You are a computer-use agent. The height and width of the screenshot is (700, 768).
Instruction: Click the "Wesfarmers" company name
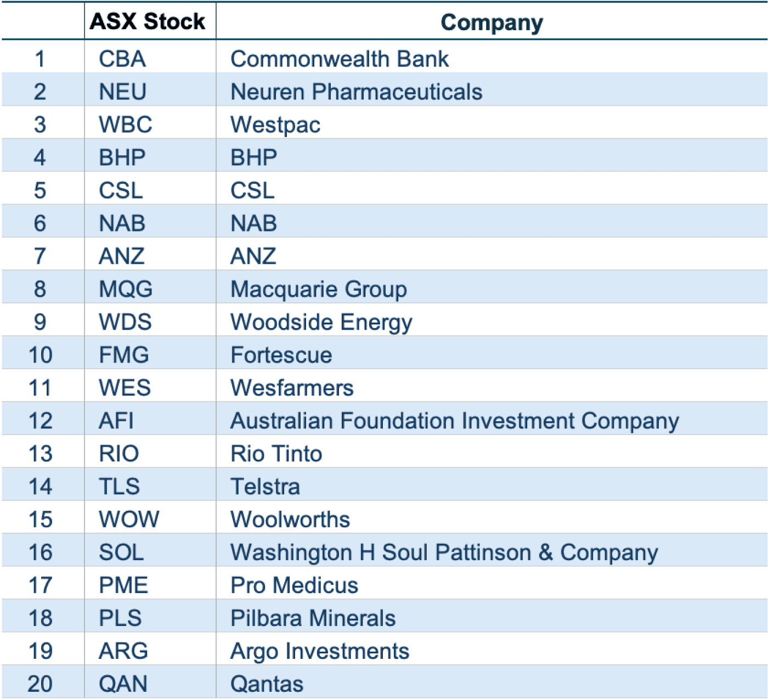pos(292,388)
